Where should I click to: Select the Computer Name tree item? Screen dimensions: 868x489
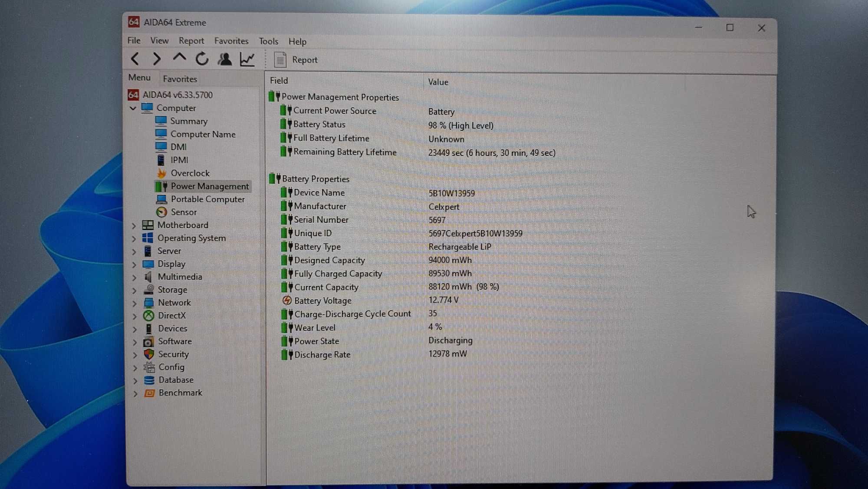point(195,134)
